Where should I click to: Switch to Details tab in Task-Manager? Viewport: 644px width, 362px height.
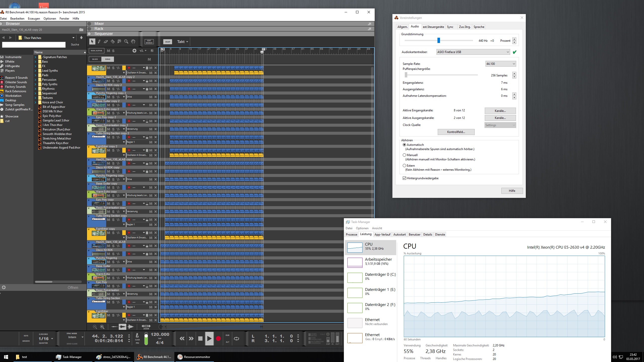click(428, 235)
